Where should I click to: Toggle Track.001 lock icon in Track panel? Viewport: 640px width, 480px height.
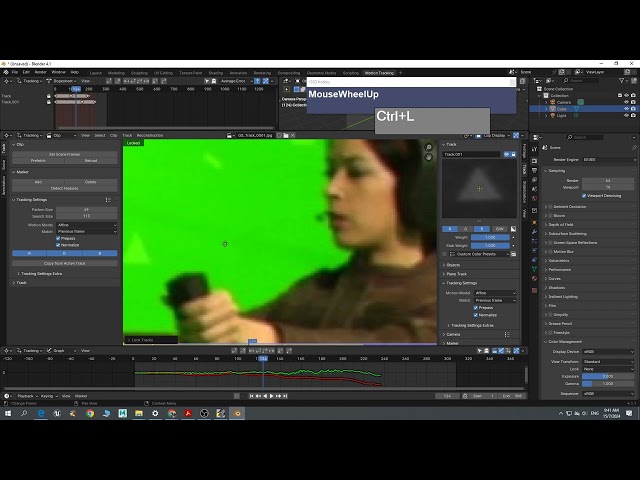click(513, 154)
